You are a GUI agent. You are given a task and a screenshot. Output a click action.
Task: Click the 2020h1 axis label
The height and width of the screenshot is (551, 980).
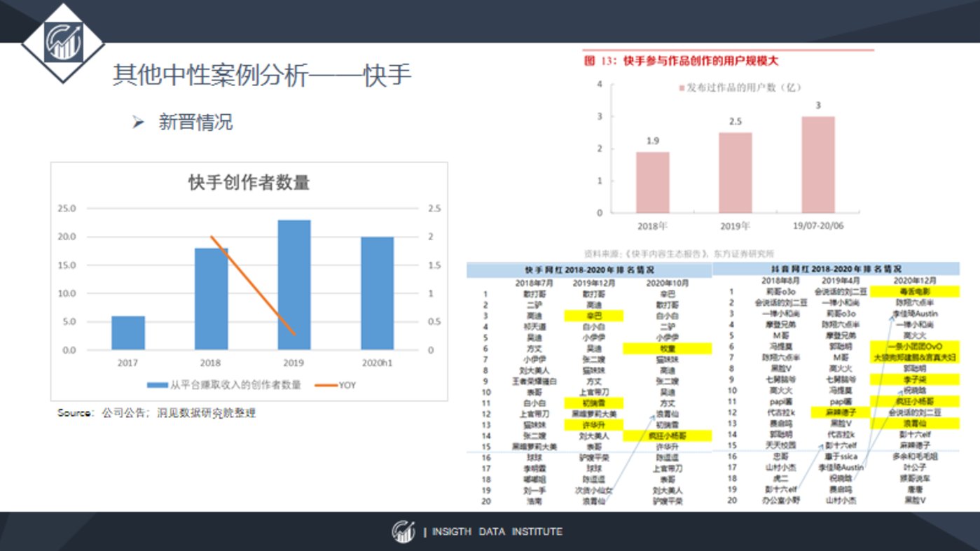coord(377,363)
